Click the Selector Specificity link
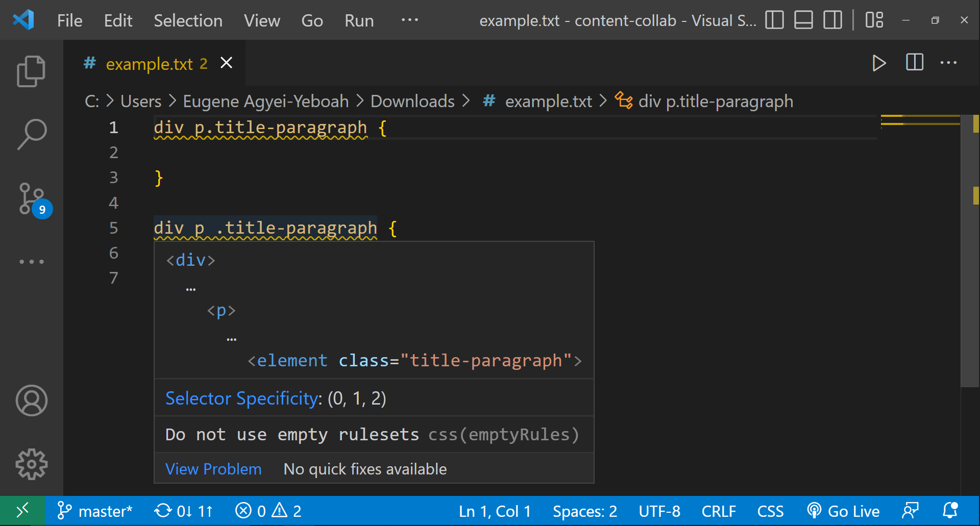The image size is (980, 526). pos(242,398)
